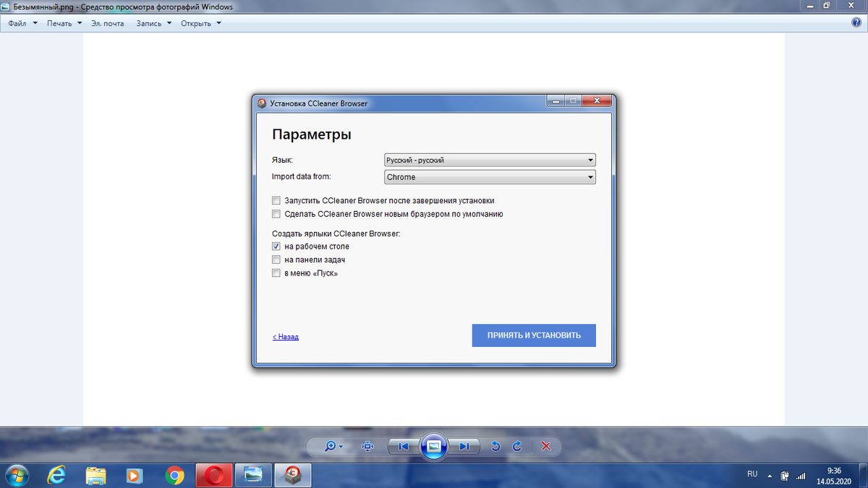
Task: Start the slideshow with the center round button
Action: [x=433, y=446]
